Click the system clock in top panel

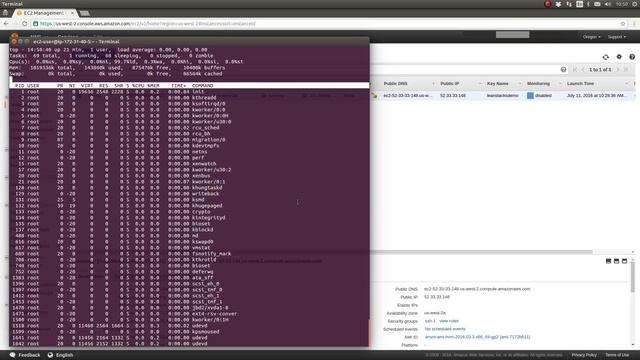(x=622, y=4)
